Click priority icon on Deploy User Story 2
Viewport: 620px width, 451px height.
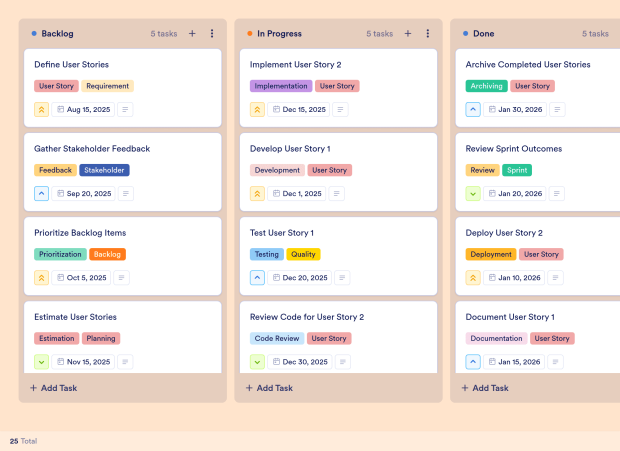pyautogui.click(x=473, y=278)
